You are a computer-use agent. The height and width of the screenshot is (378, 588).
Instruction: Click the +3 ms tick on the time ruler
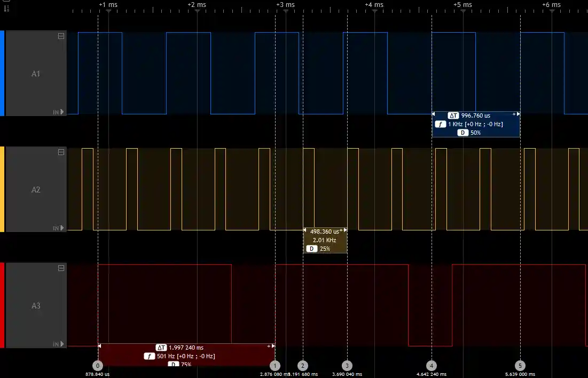tap(286, 5)
